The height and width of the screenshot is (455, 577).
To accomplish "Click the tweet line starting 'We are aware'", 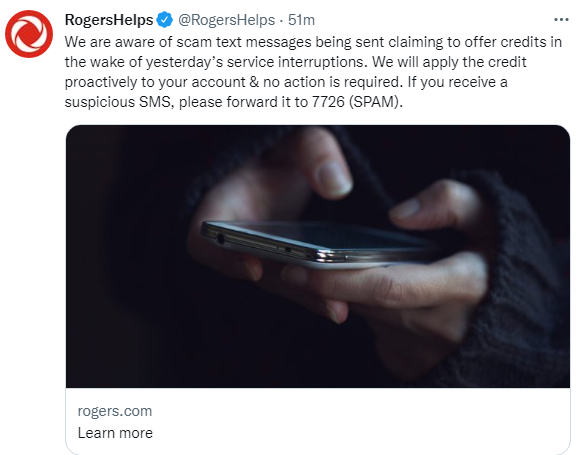I will click(313, 42).
